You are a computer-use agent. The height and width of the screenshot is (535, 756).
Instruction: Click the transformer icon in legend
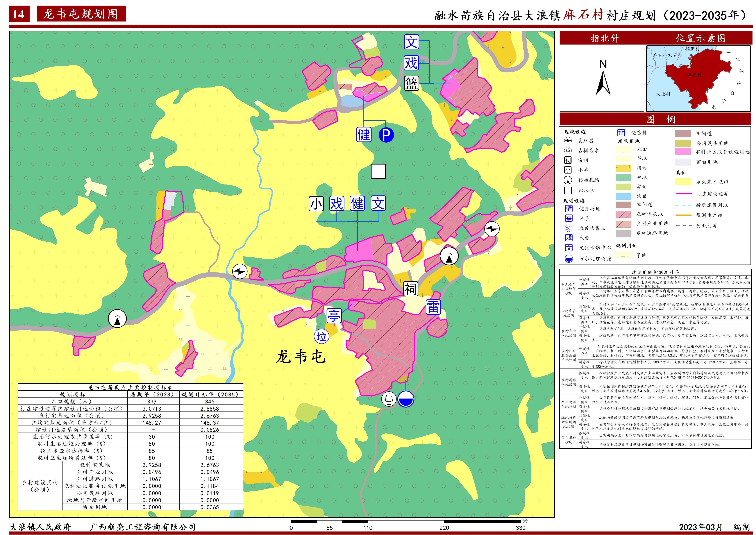point(568,141)
